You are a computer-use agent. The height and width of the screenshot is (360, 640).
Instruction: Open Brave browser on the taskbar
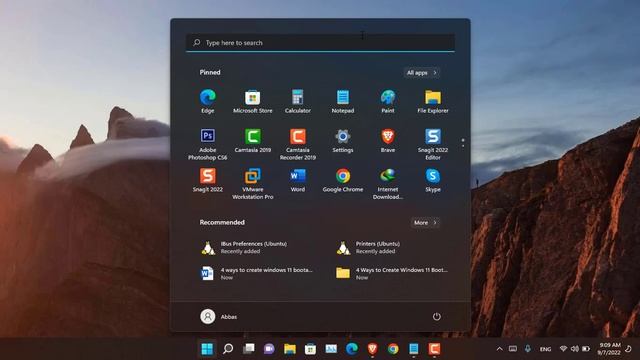[372, 349]
